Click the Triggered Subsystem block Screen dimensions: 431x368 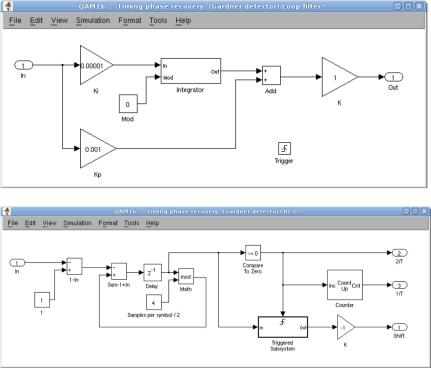coord(283,327)
